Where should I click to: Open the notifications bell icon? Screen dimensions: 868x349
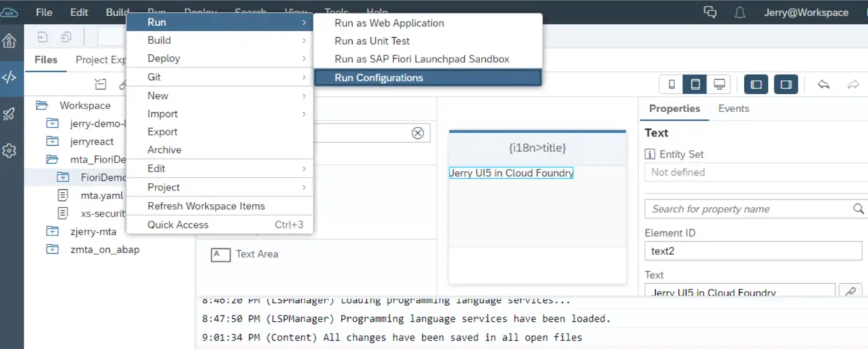739,13
